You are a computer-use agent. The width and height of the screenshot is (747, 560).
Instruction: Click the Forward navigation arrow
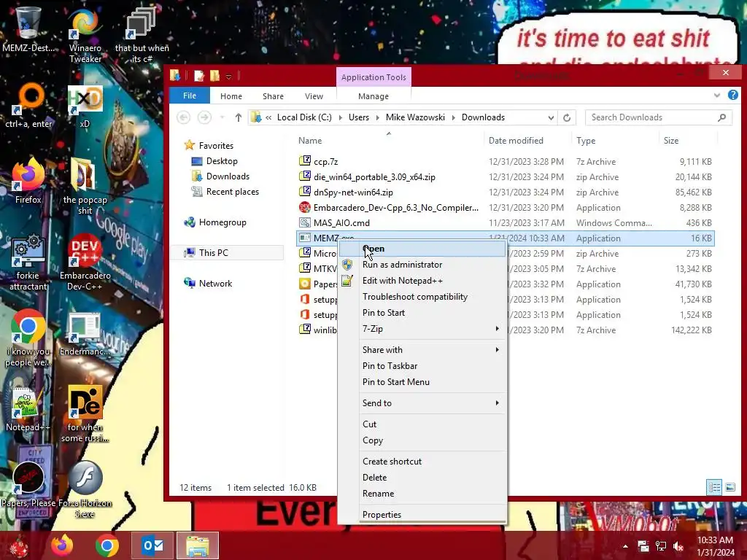(x=204, y=117)
